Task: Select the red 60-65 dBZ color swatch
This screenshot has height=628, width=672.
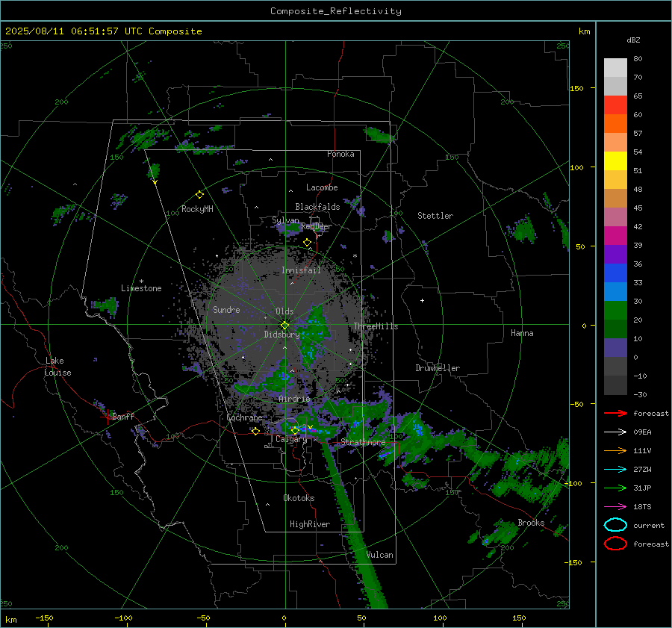Action: [x=615, y=105]
